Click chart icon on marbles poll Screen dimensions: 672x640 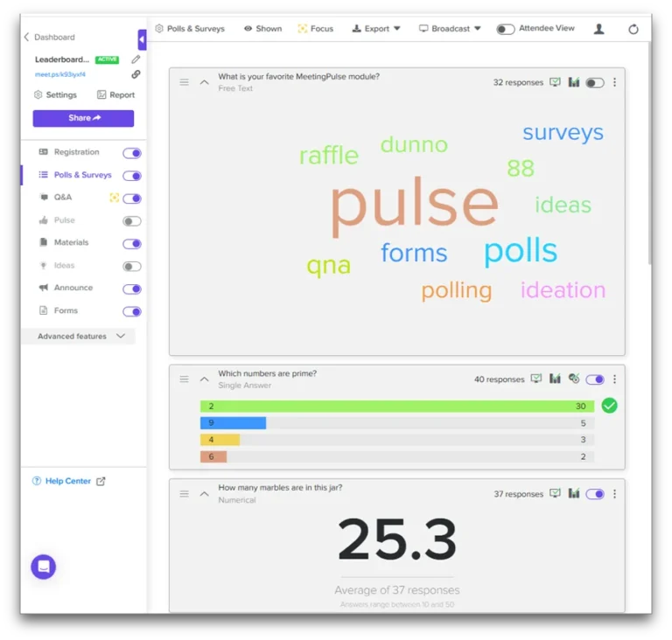click(574, 493)
